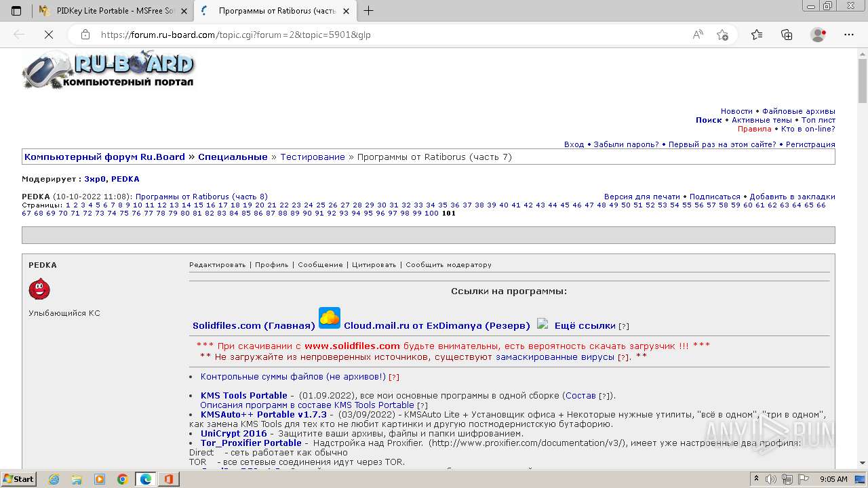This screenshot has height=488, width=868.
Task: Open Активные темы link
Action: (x=762, y=120)
